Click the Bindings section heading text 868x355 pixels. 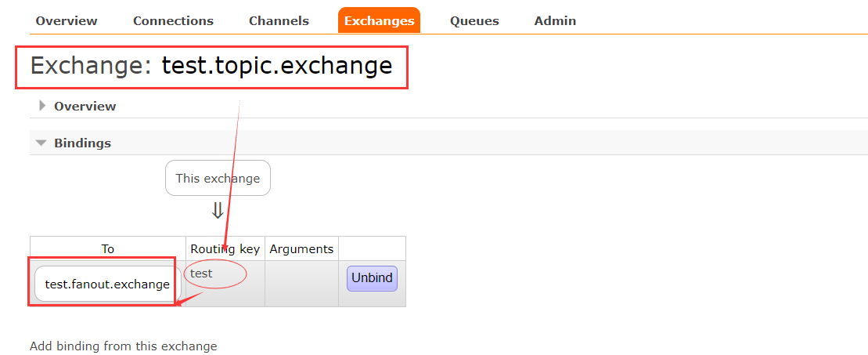(x=82, y=143)
